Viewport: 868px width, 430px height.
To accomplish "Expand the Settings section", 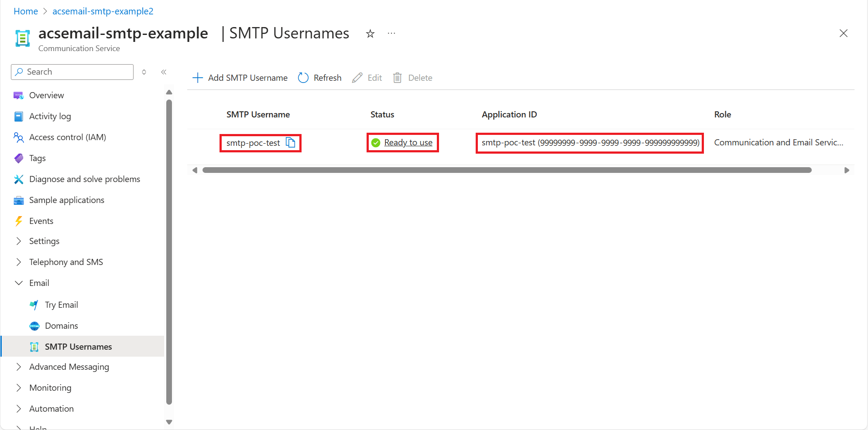I will [x=18, y=241].
